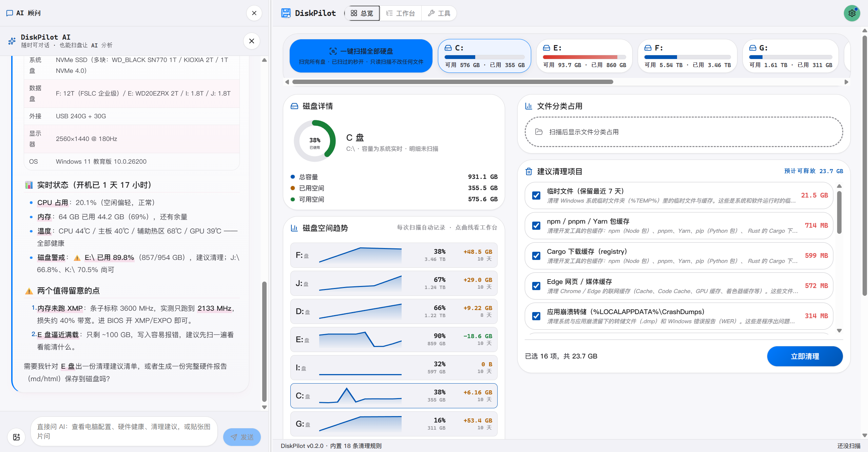
Task: Uncheck the 临时文件 cleanup checkbox
Action: [536, 196]
